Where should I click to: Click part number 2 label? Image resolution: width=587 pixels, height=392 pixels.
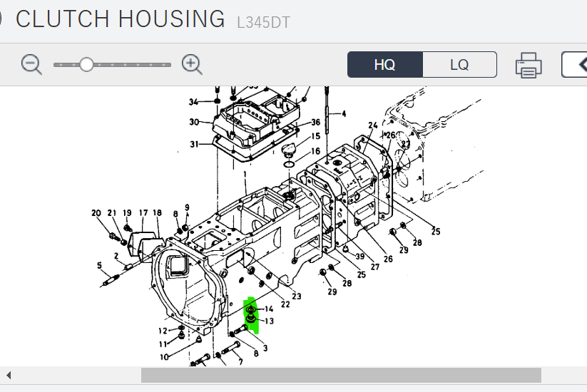tap(116, 256)
